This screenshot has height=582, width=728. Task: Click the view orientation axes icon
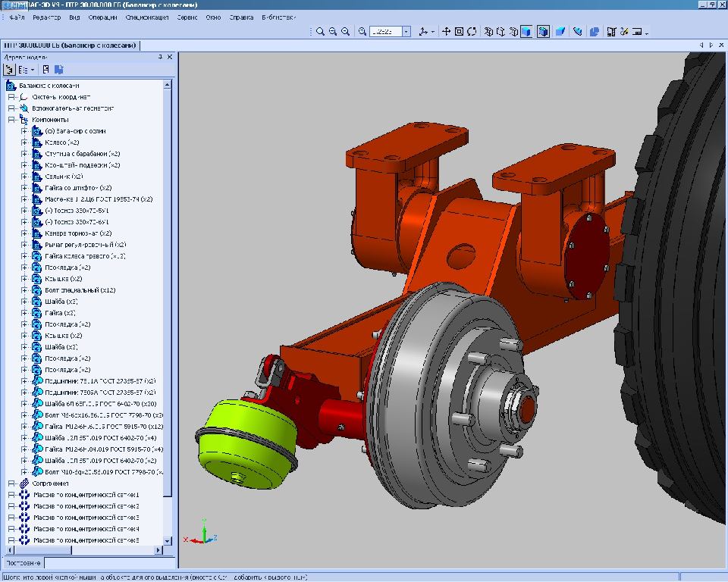tap(422, 32)
